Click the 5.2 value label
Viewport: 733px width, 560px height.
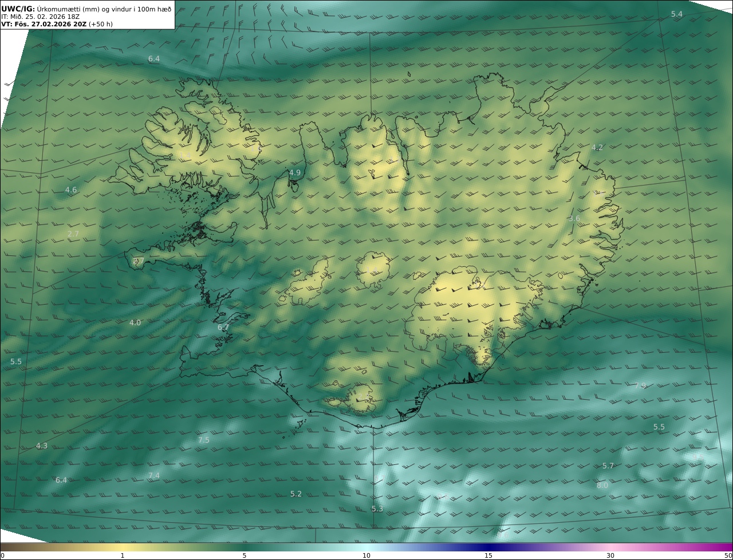[x=295, y=494]
